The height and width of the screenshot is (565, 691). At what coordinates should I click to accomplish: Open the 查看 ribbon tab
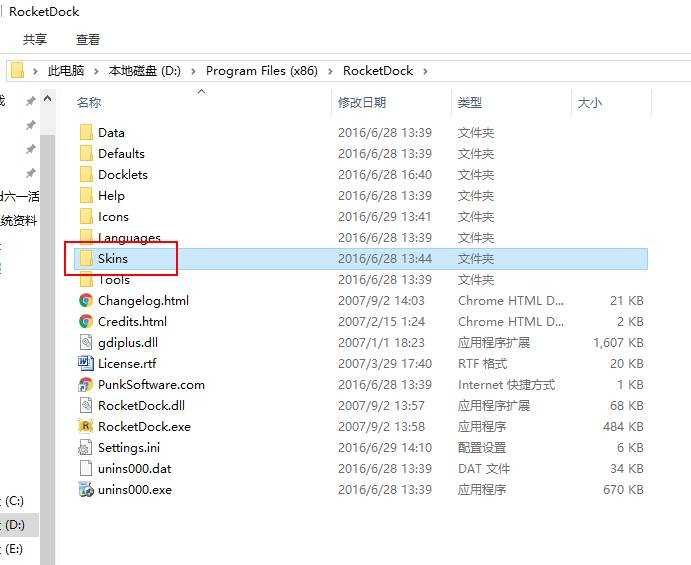point(88,40)
